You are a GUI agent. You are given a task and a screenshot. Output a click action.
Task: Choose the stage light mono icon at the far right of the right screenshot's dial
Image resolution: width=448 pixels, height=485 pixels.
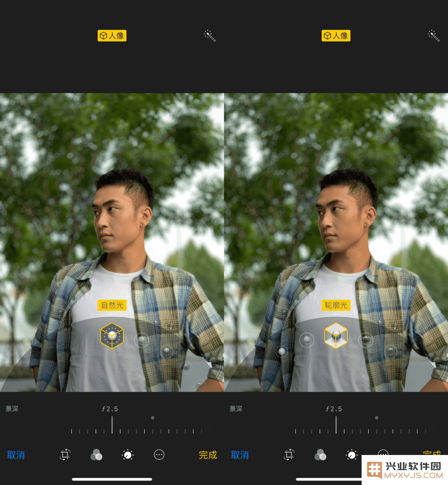[x=391, y=352]
